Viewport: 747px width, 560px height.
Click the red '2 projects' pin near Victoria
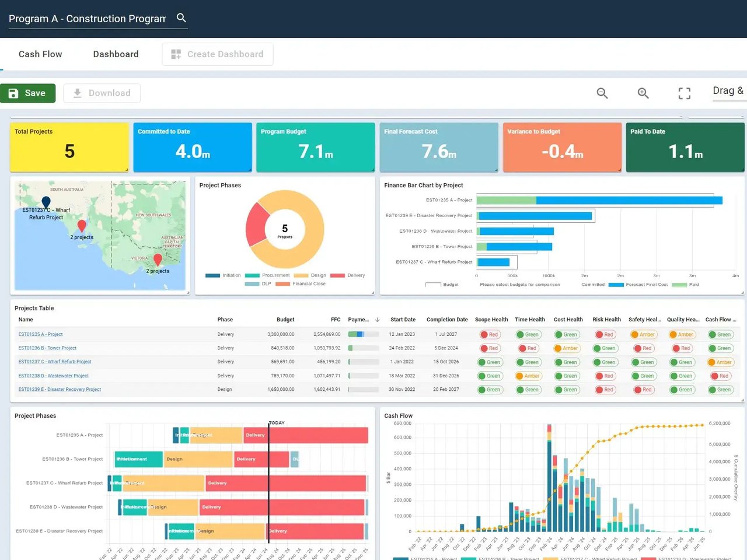(158, 260)
